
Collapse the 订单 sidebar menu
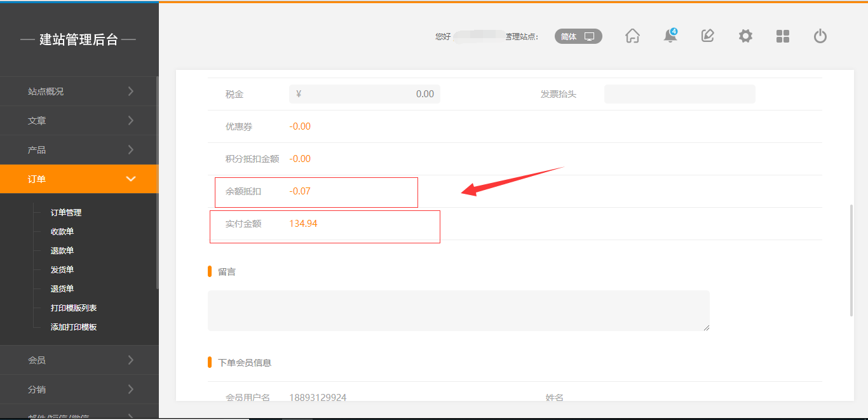point(79,179)
